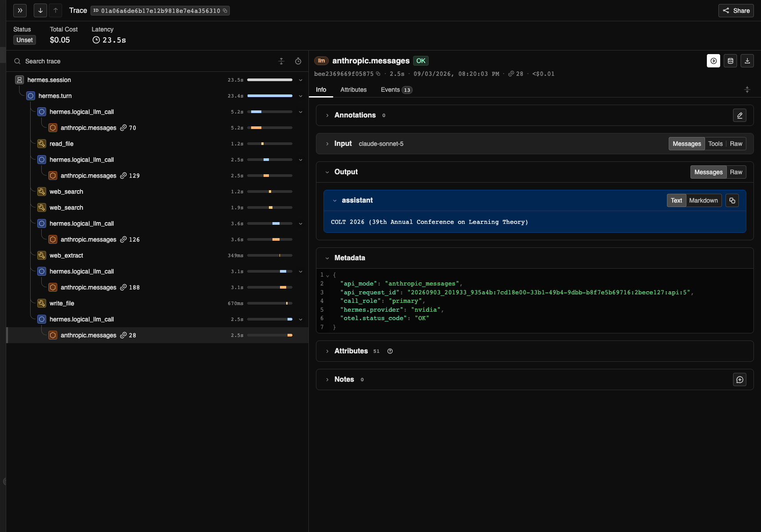Viewport: 761px width, 532px height.
Task: Click the hermes.turn latency timeline bar
Action: pos(270,96)
